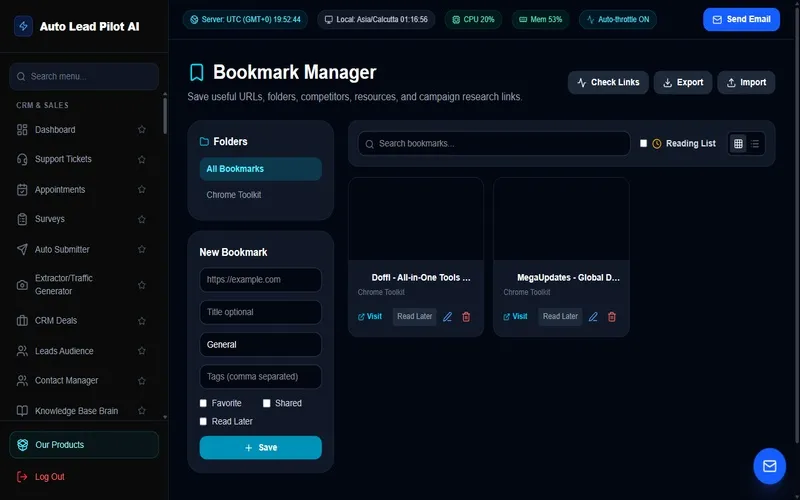Mark Doffl bookmark as Read Later
This screenshot has width=800, height=500.
coord(414,316)
